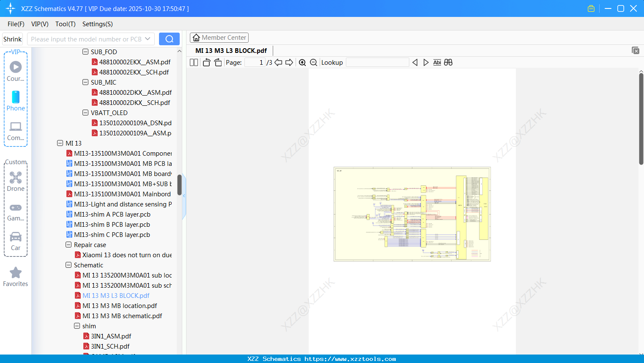
Task: Toggle the two-page split view icon
Action: coord(194,63)
